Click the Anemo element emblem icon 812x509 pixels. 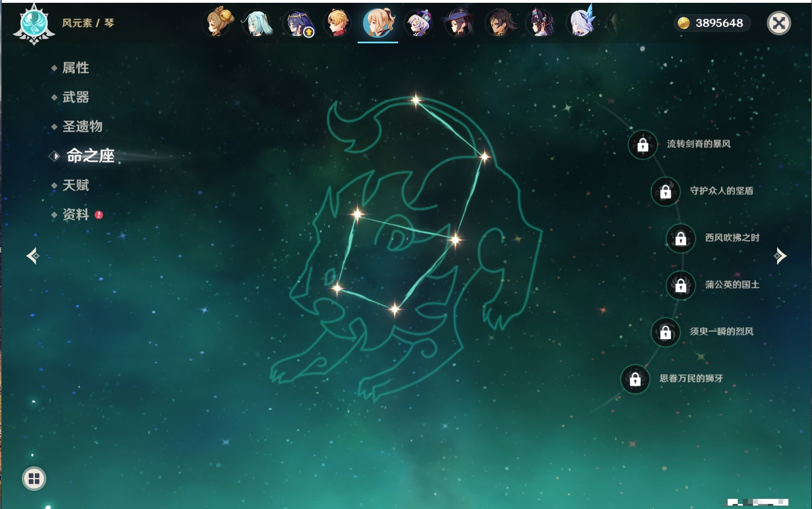coord(34,24)
